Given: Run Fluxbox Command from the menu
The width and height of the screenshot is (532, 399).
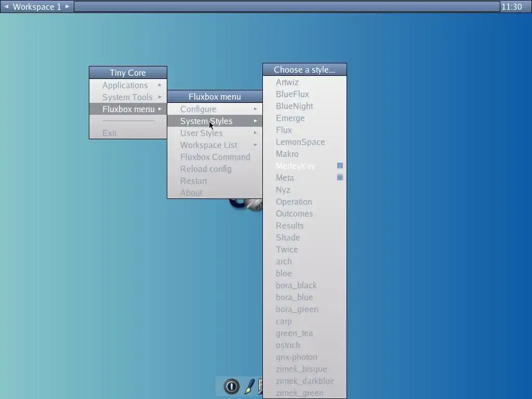Looking at the screenshot, I should tap(215, 157).
